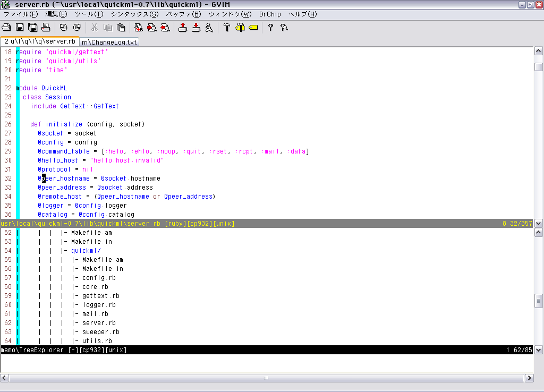Click the server.rb window scrollbar thumb
The width and height of the screenshot is (544, 392).
coord(539,66)
